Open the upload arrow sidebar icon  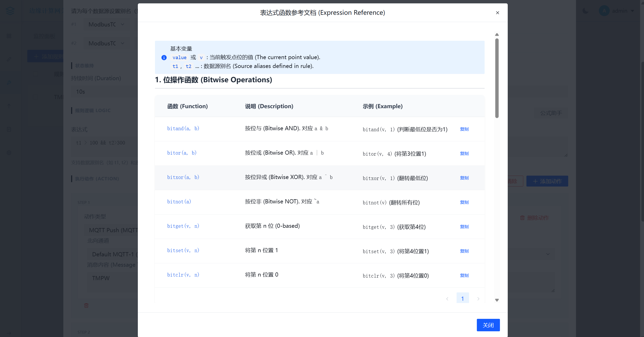pos(9,106)
